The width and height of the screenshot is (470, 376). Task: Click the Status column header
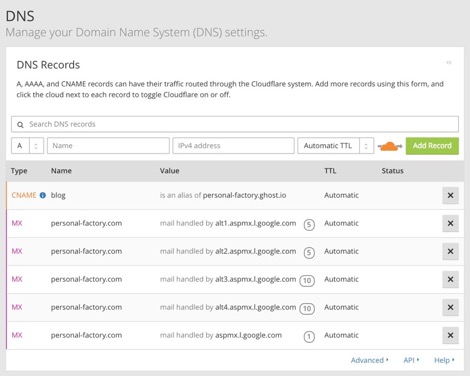click(x=392, y=171)
